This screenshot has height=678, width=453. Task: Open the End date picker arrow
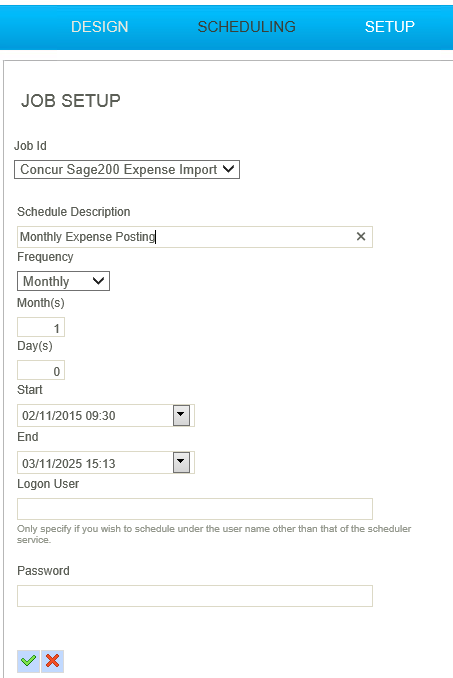[x=182, y=463]
